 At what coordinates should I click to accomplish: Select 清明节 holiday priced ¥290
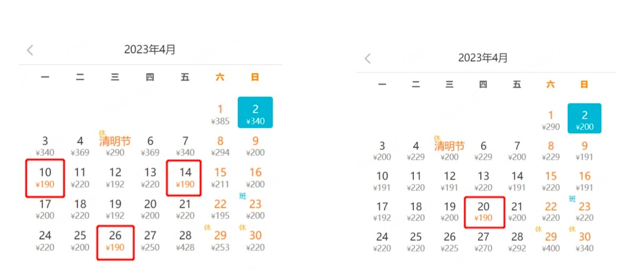pos(115,146)
